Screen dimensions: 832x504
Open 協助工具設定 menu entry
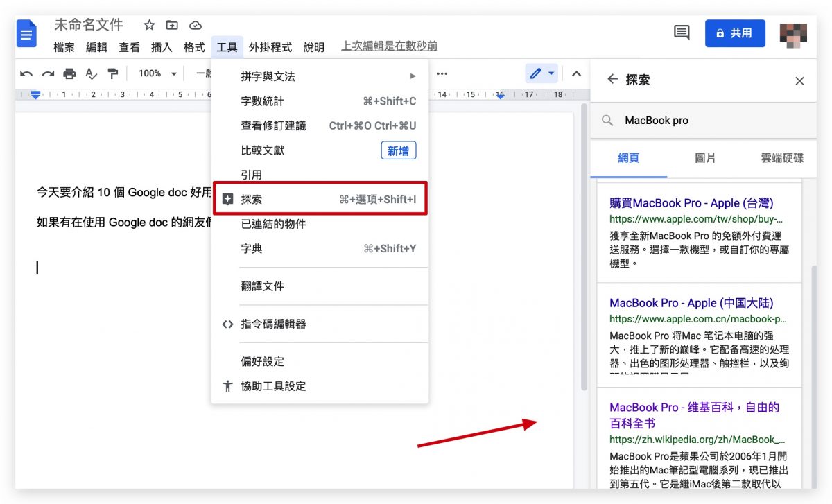click(x=320, y=386)
